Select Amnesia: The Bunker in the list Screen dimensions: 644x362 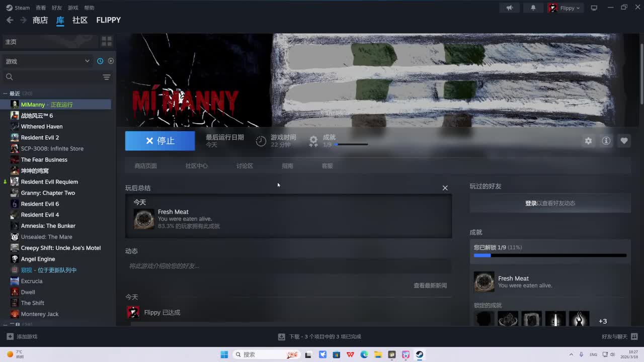[48, 226]
